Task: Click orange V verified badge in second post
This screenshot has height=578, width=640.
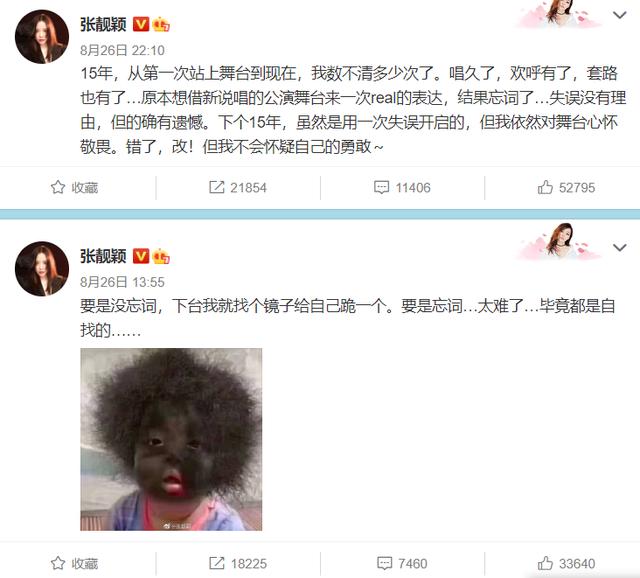Action: click(x=141, y=256)
